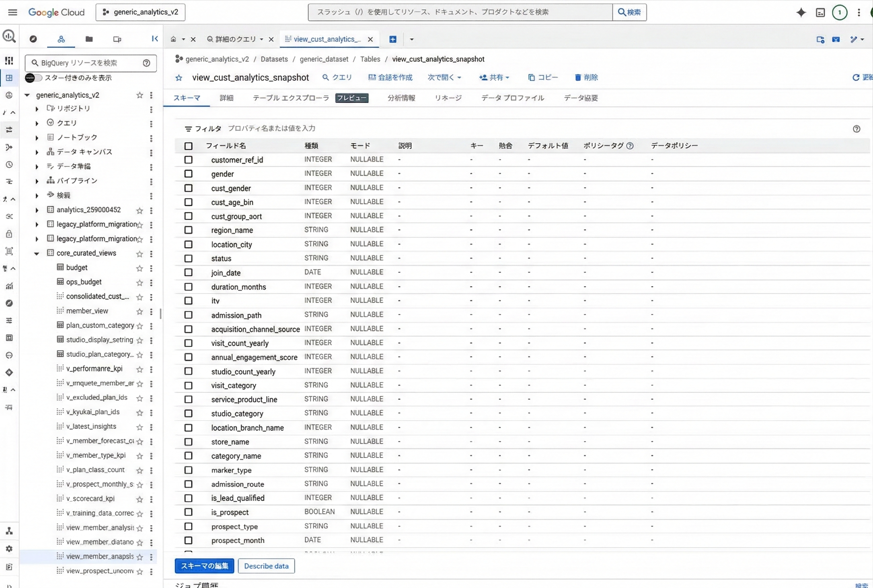Check the is_prospect field checkbox

tap(188, 512)
